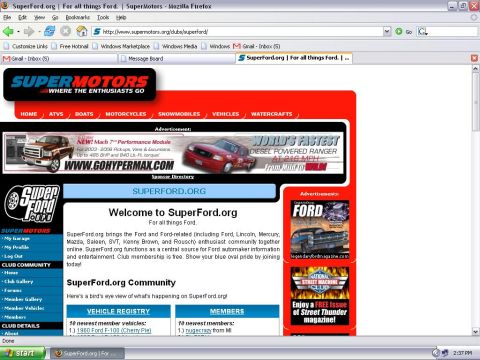Screen dimensions: 480x360
Task: Open the Tools menu
Action: point(103,17)
